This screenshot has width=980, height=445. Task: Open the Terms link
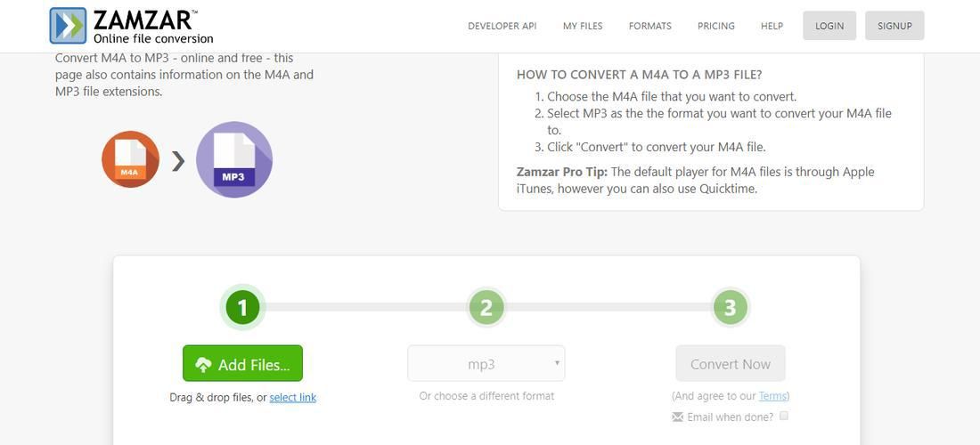(772, 396)
